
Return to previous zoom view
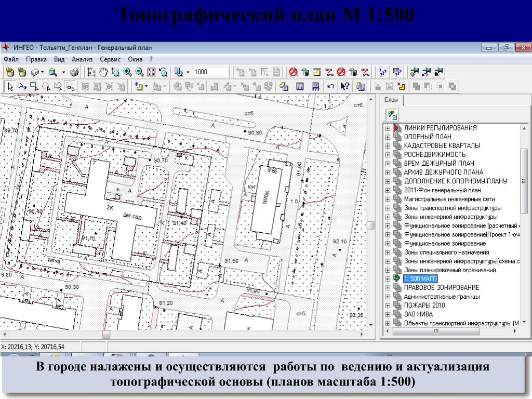point(163,72)
